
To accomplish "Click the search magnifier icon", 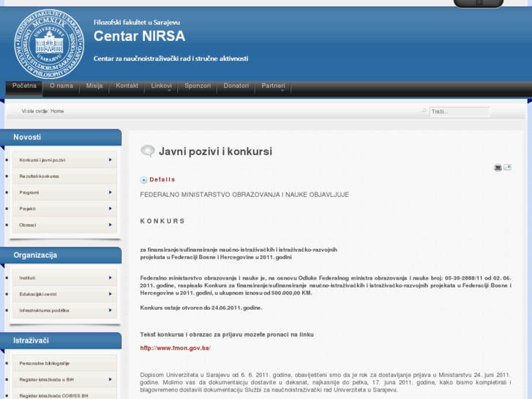I will [424, 111].
